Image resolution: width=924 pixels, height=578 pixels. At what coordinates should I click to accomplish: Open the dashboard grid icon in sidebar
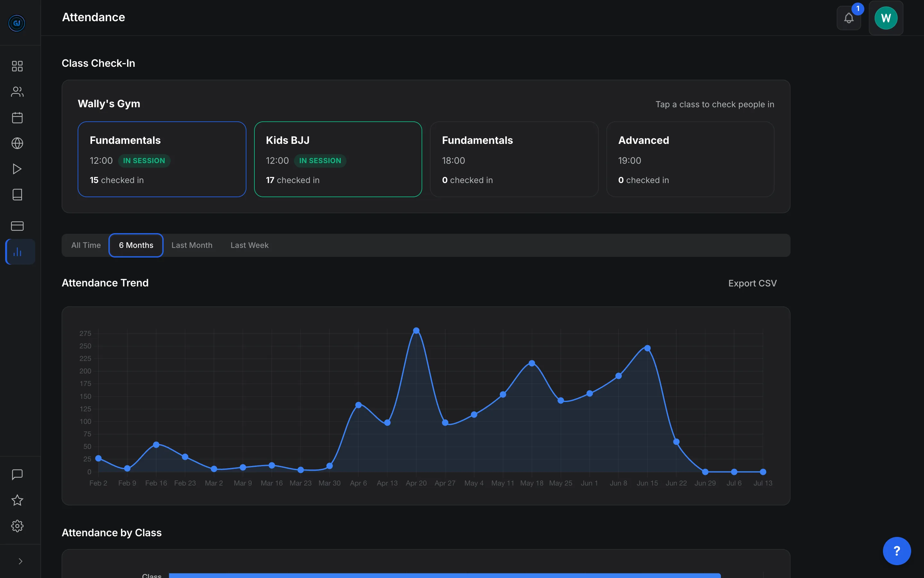click(x=17, y=66)
